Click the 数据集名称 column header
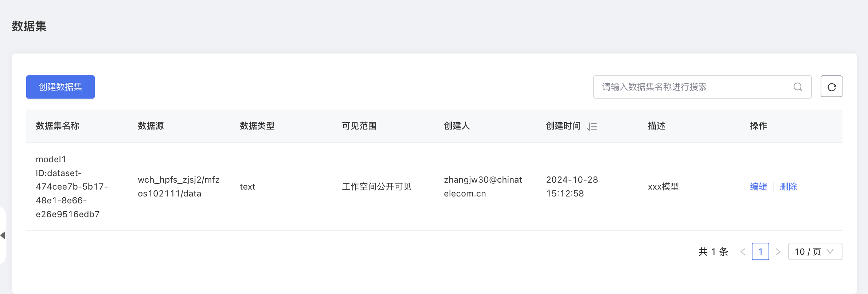The height and width of the screenshot is (294, 868). pyautogui.click(x=58, y=126)
